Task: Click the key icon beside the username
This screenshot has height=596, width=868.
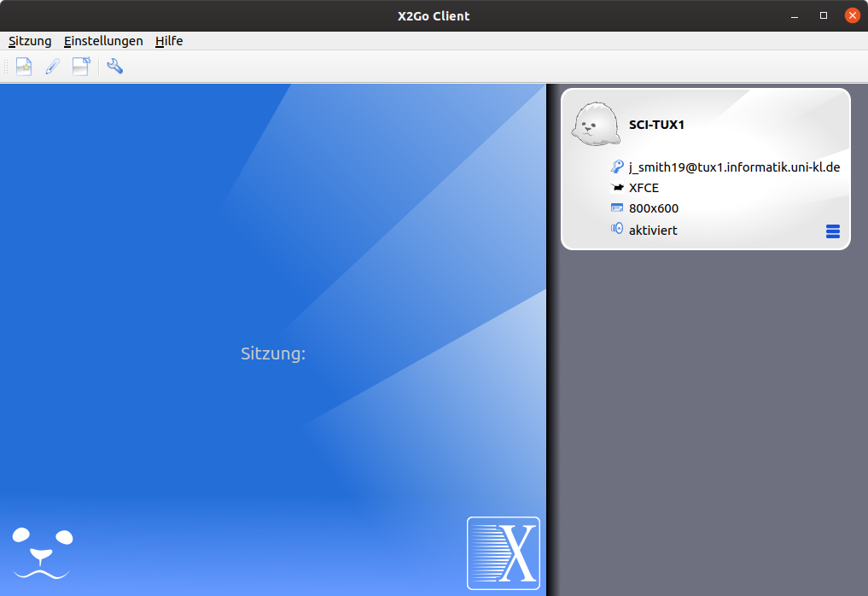Action: click(x=617, y=167)
